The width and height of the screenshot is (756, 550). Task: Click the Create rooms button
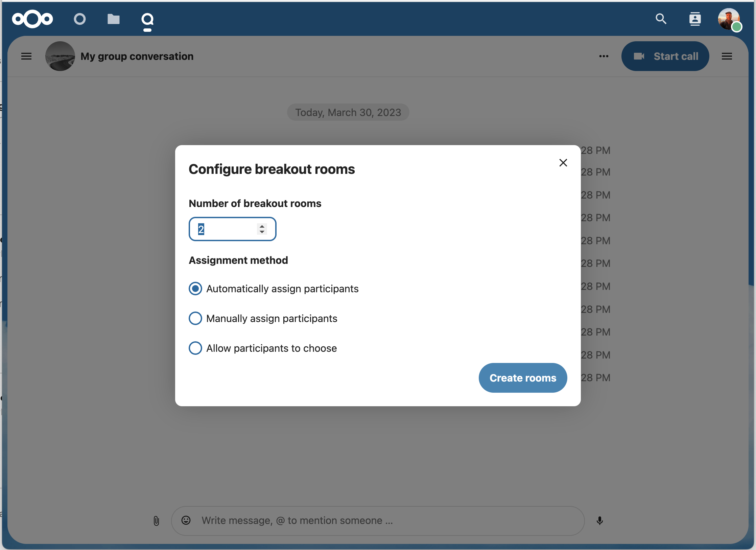[523, 377]
